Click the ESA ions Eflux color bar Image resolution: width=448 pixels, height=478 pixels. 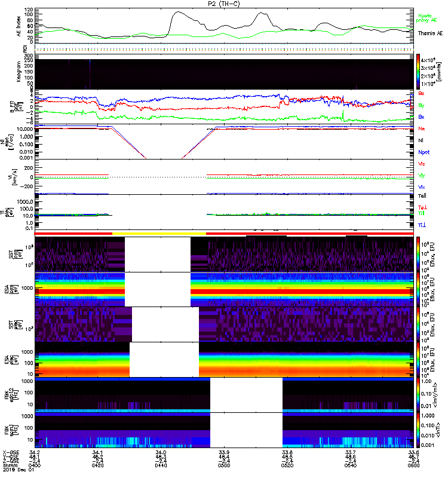(x=418, y=290)
